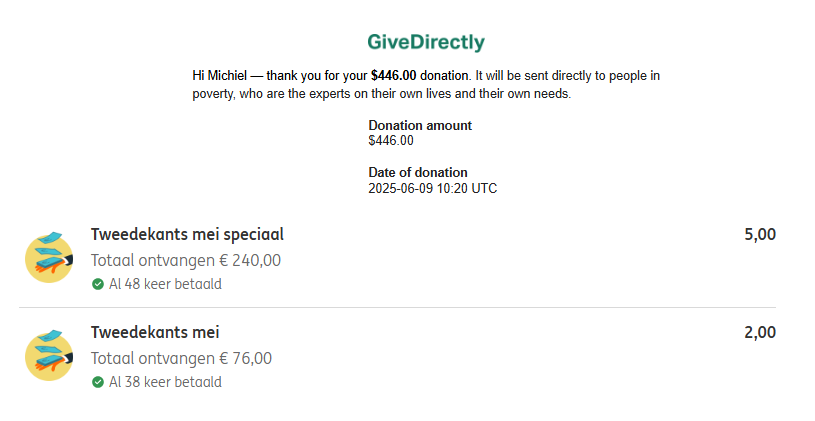Select the Tweedekants mei speciaal title
Screen dimensions: 815x421
pos(187,234)
